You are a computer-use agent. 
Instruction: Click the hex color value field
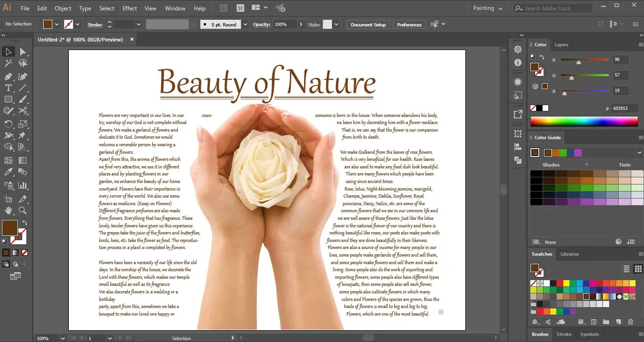coord(625,108)
